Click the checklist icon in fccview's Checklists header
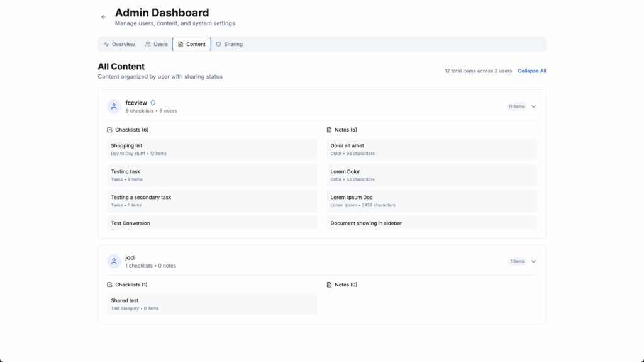Screen dimensions: 644x362 point(110,130)
